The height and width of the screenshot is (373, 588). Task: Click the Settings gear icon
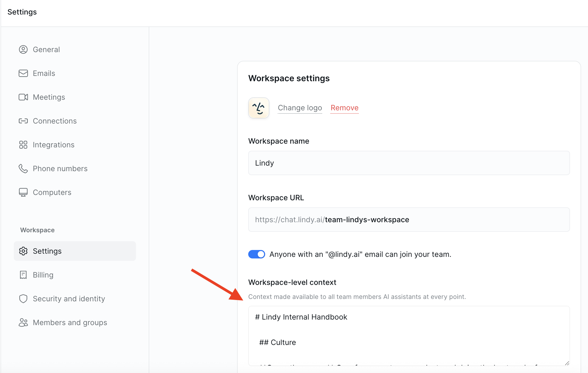(23, 251)
